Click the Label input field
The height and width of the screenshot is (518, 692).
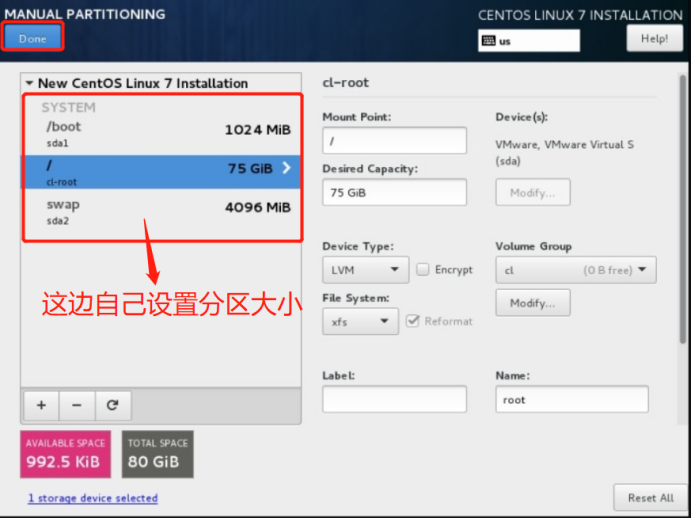coord(394,399)
